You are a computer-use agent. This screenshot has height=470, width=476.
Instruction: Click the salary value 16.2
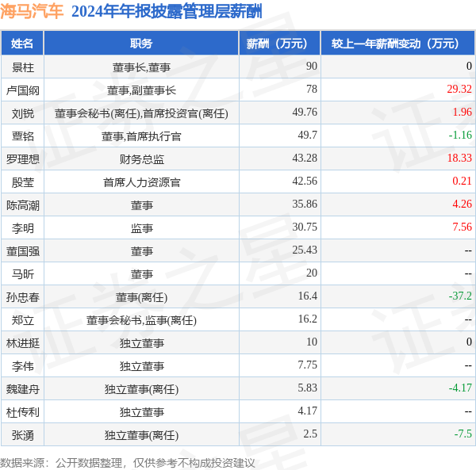[307, 319]
